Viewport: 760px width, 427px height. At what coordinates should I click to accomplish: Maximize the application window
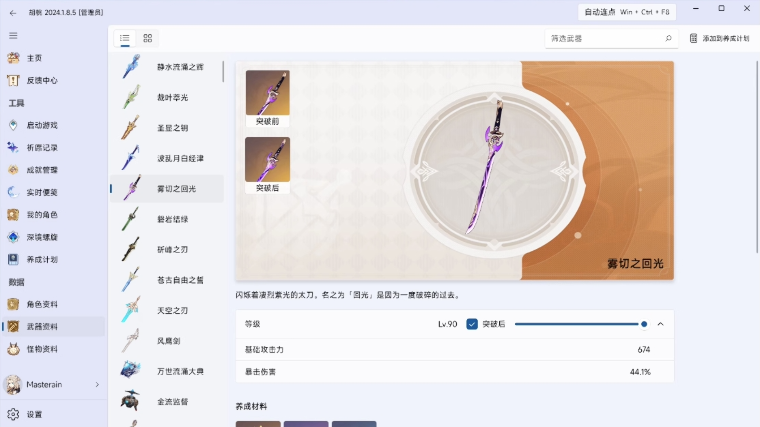[x=721, y=9]
